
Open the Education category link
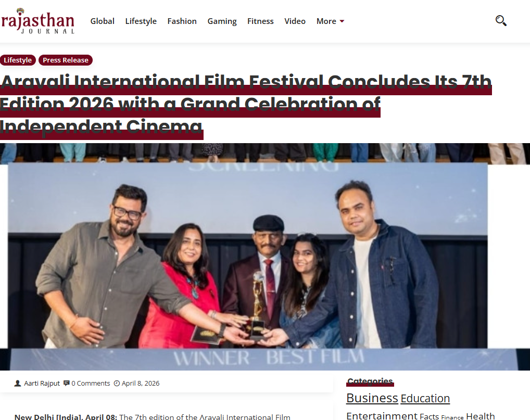[425, 398]
